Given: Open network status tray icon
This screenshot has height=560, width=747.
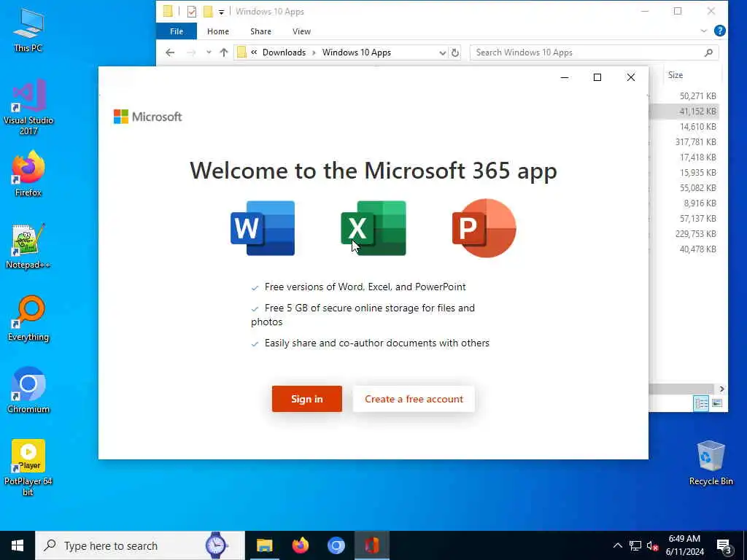Looking at the screenshot, I should click(635, 545).
